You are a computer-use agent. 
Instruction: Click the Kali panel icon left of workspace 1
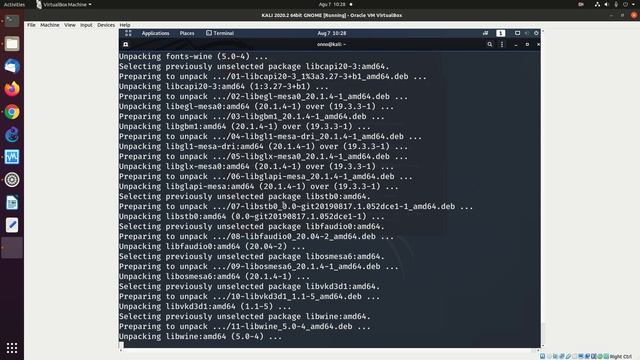point(485,33)
